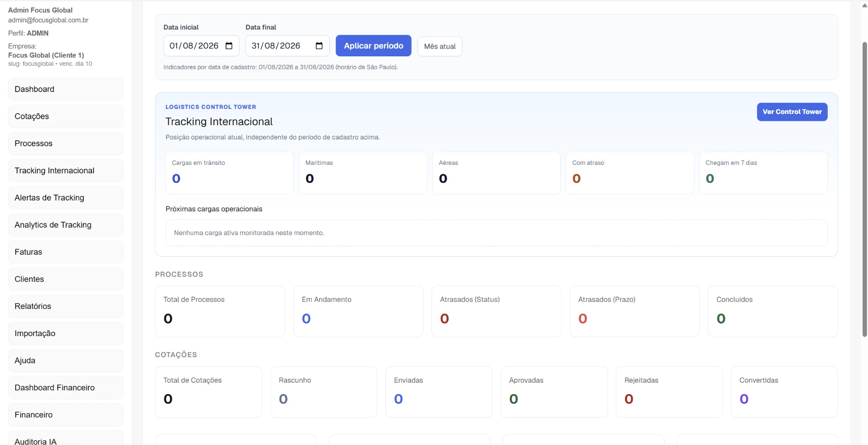Image resolution: width=868 pixels, height=445 pixels.
Task: Open Analytics de Tracking
Action: click(66, 225)
